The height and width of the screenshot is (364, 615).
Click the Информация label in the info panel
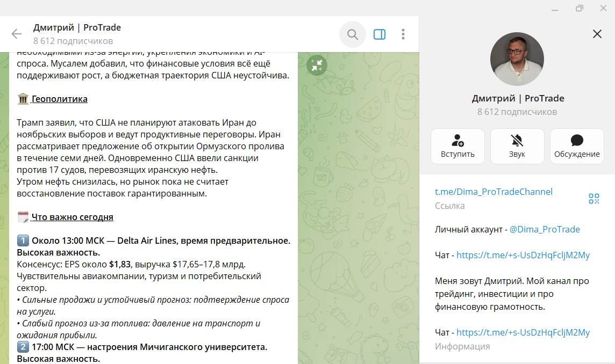point(462,347)
